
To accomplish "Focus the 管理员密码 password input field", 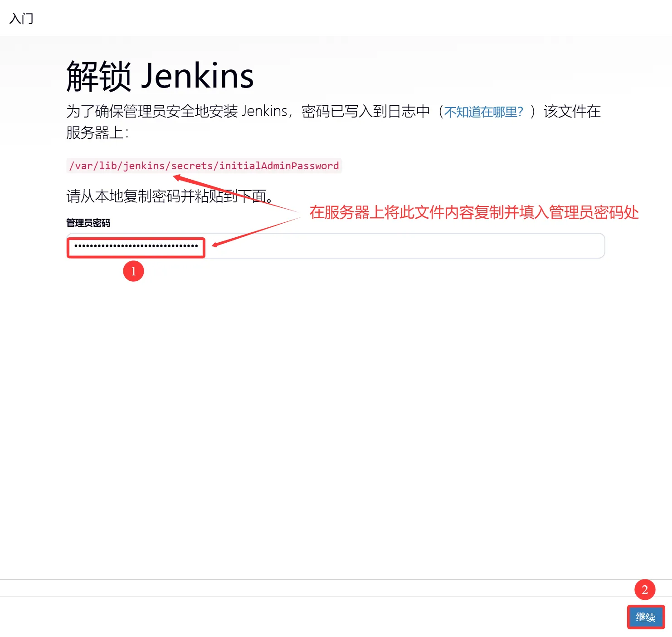I will pyautogui.click(x=336, y=246).
